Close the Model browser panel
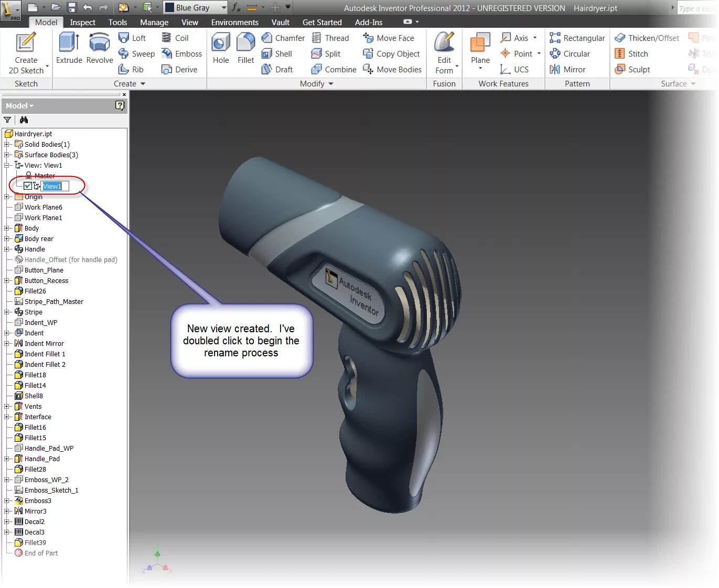The image size is (719, 588). (x=124, y=95)
